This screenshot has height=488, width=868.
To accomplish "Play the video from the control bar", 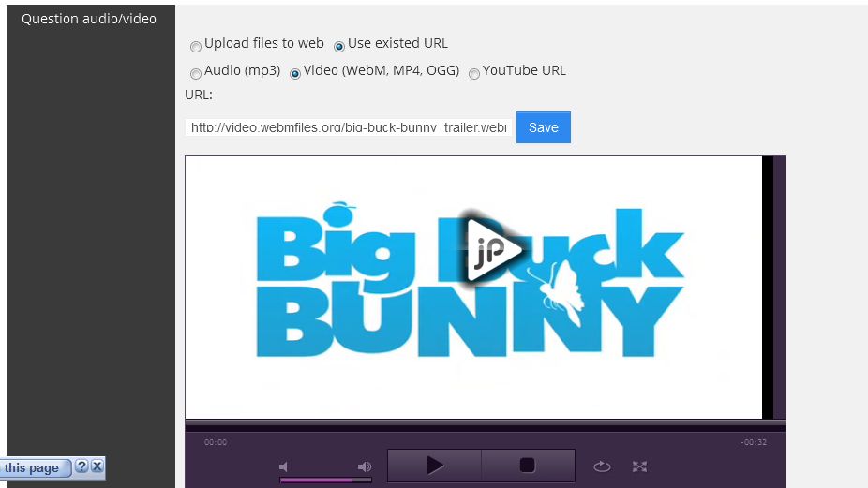I will [435, 466].
